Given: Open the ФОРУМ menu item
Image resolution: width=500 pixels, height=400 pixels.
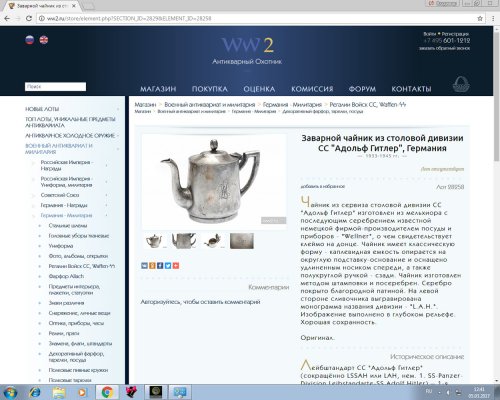Looking at the screenshot, I should [362, 89].
